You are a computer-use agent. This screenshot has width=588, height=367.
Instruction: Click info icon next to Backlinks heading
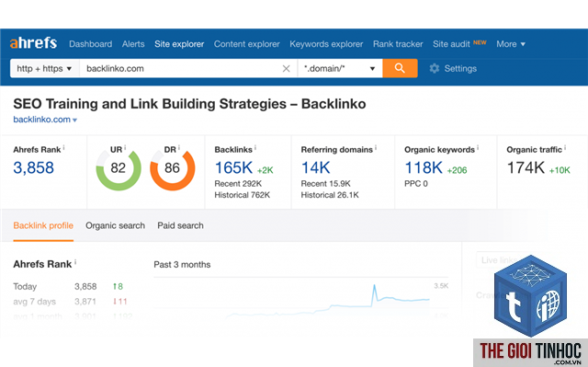[x=255, y=148]
